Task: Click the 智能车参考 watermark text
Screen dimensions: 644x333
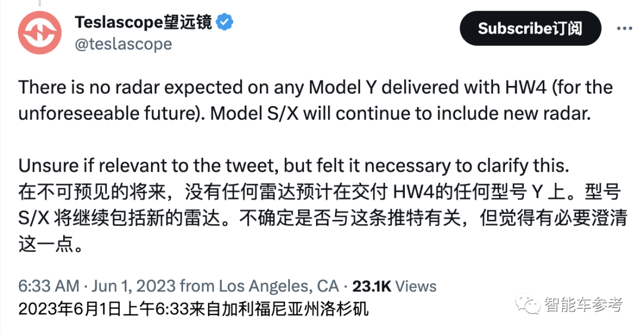Action: (584, 304)
